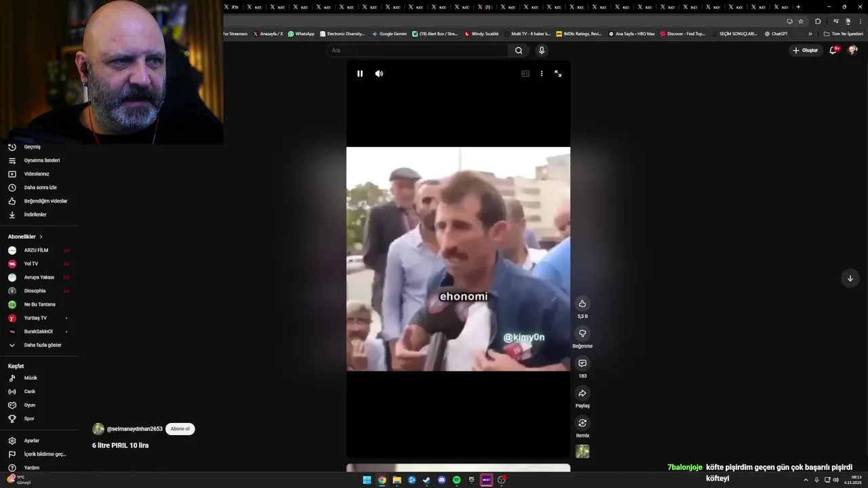Like the Short with the thumbs up icon
Image resolution: width=868 pixels, height=488 pixels.
click(x=582, y=304)
